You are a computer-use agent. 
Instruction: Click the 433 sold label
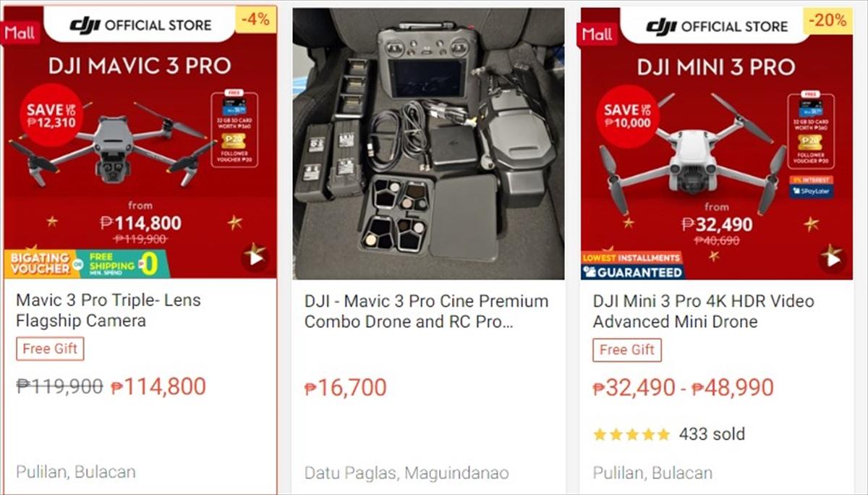point(712,434)
